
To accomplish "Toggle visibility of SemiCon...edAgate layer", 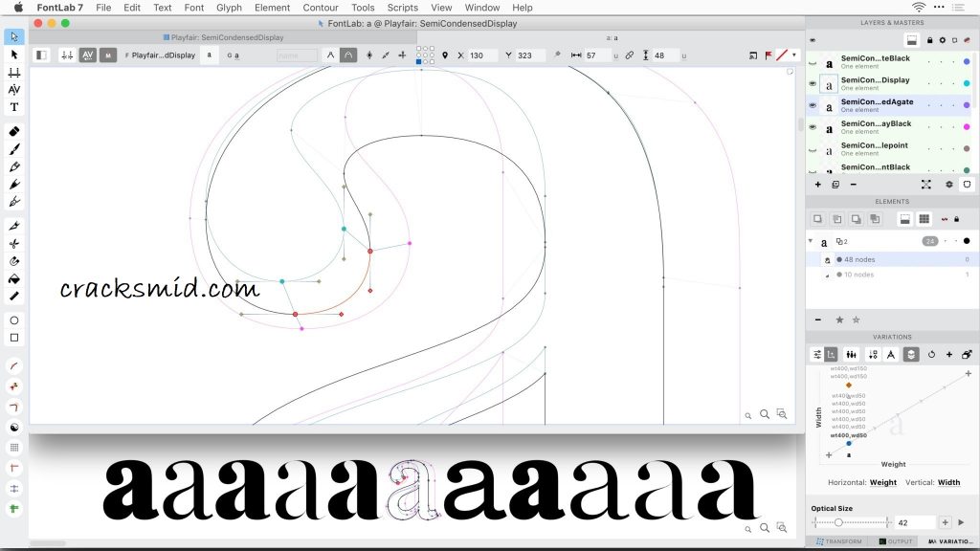I will pos(813,105).
